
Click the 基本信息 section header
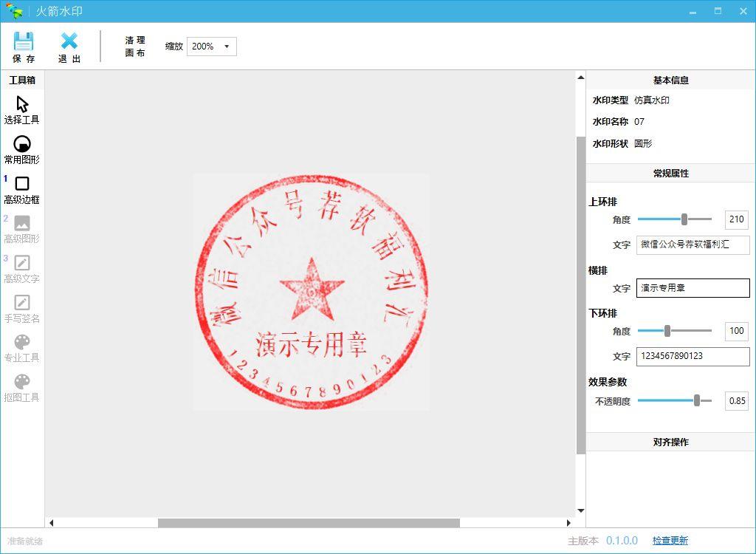(670, 80)
